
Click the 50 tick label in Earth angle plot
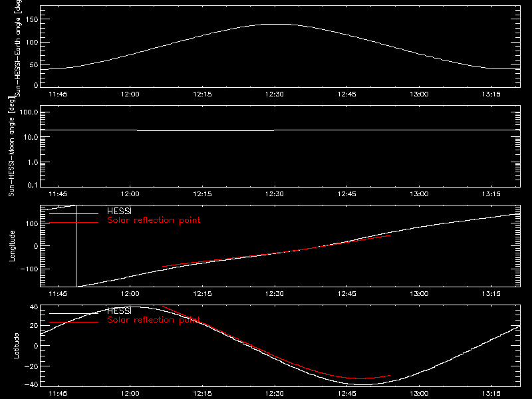point(34,65)
